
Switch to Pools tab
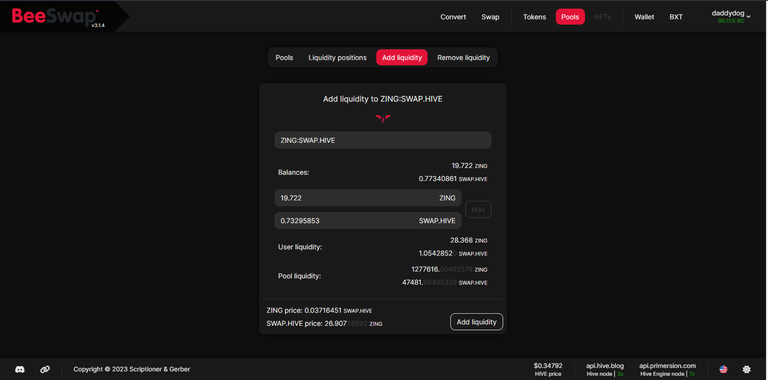(x=284, y=57)
